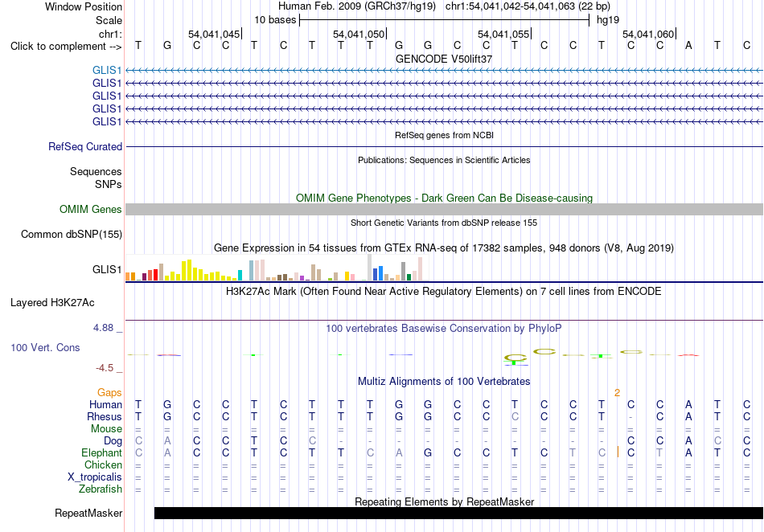The image size is (764, 532).
Task: Click the gray OMIM Genes bar
Action: click(445, 209)
